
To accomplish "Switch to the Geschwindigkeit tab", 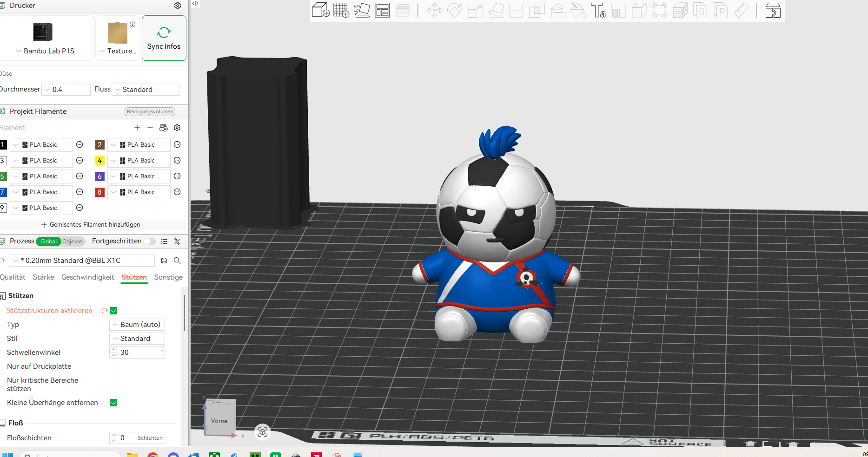I will coord(87,277).
